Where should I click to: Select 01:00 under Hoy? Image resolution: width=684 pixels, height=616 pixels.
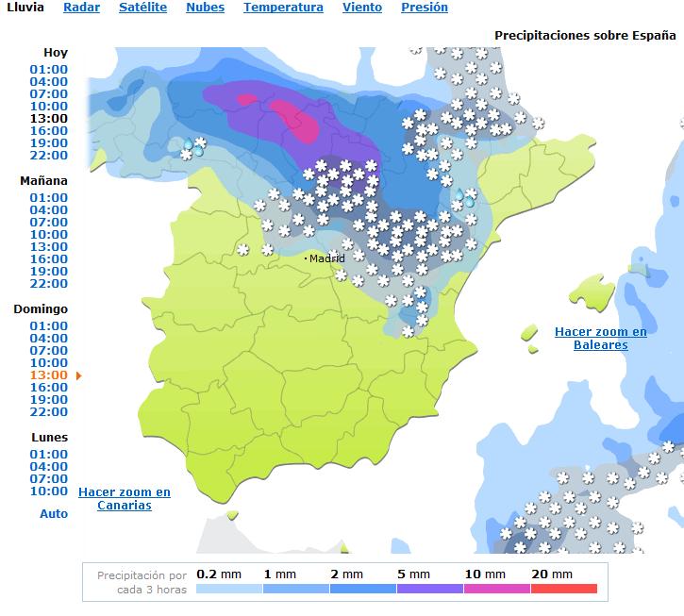pyautogui.click(x=48, y=70)
